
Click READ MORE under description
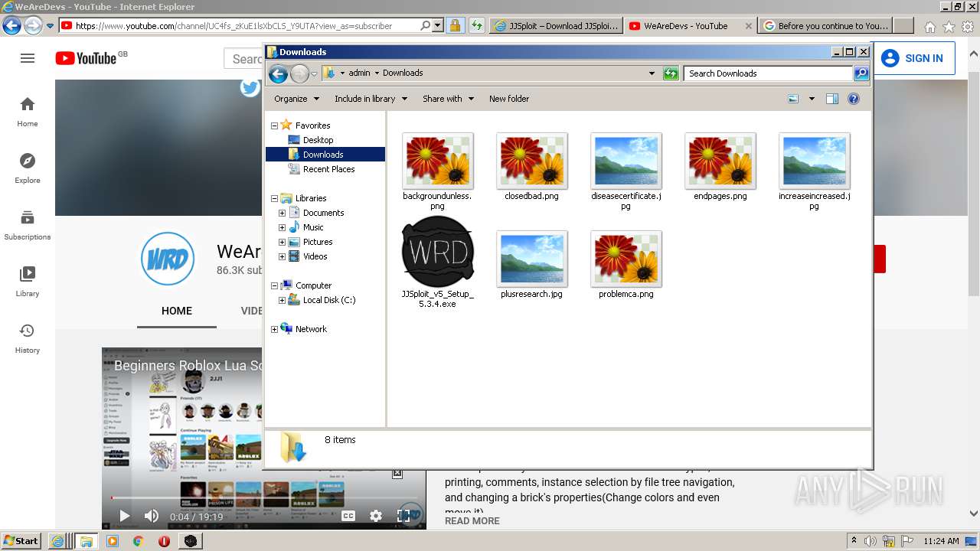click(x=472, y=520)
